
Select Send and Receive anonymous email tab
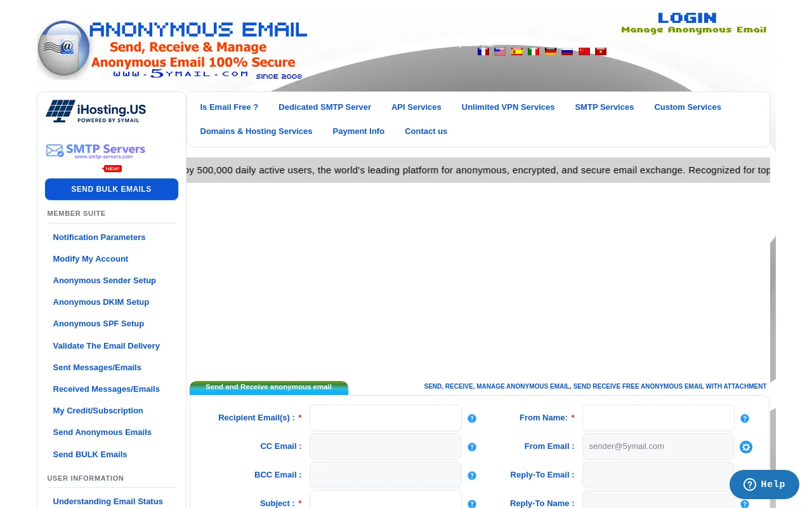[x=268, y=387]
